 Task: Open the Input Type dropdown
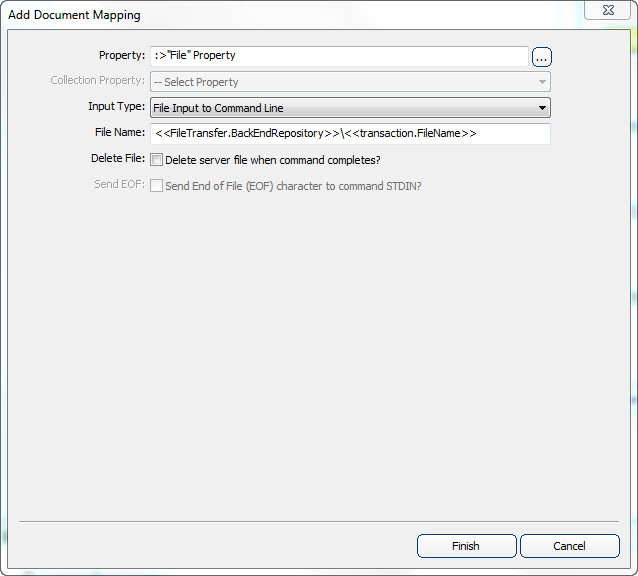pyautogui.click(x=350, y=108)
